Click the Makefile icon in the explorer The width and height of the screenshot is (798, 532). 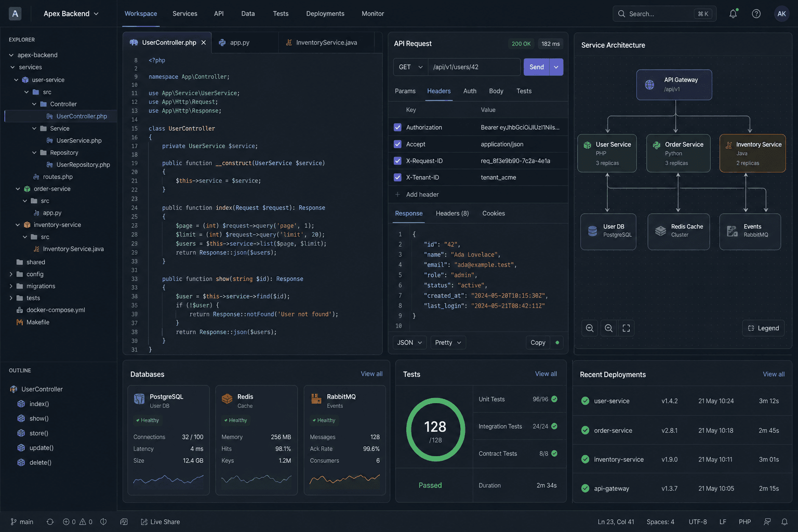point(20,322)
